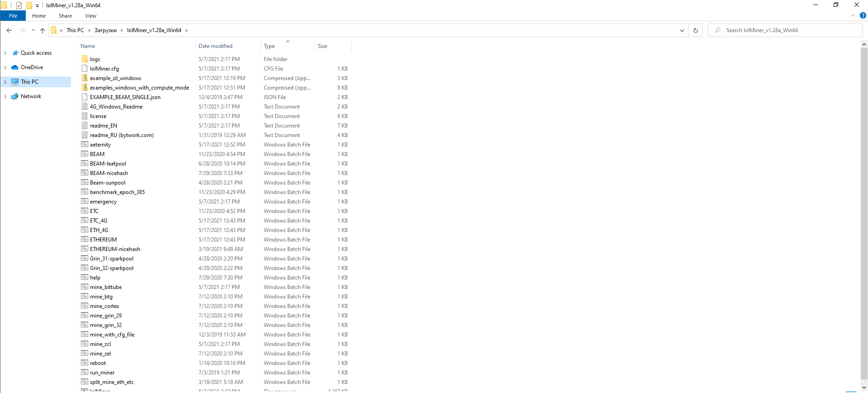Select the example_zil_windows zip icon

[85, 78]
